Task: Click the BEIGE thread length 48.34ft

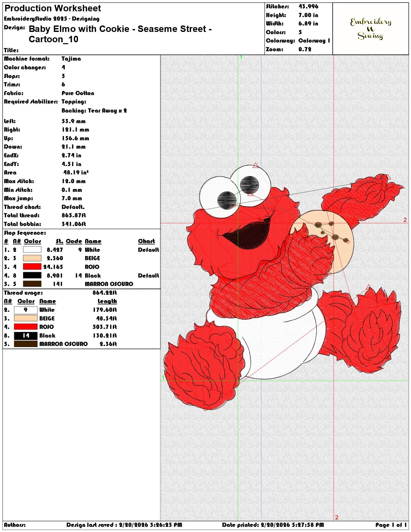Action: pos(106,318)
